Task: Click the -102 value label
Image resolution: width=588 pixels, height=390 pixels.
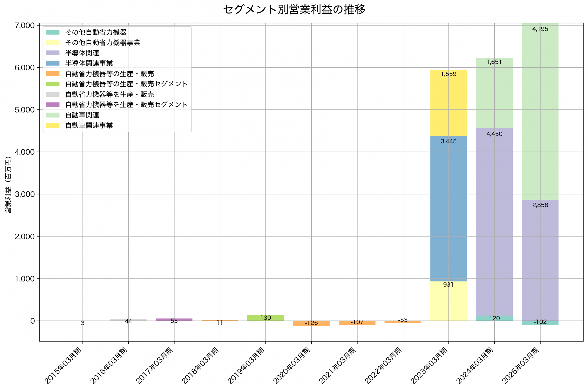Action: coord(540,322)
